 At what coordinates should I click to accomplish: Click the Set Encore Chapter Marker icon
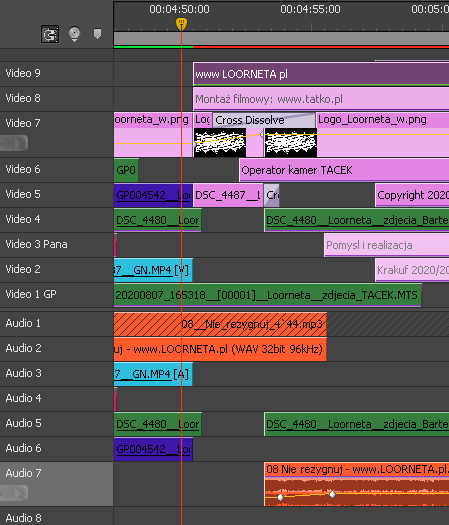[74, 34]
